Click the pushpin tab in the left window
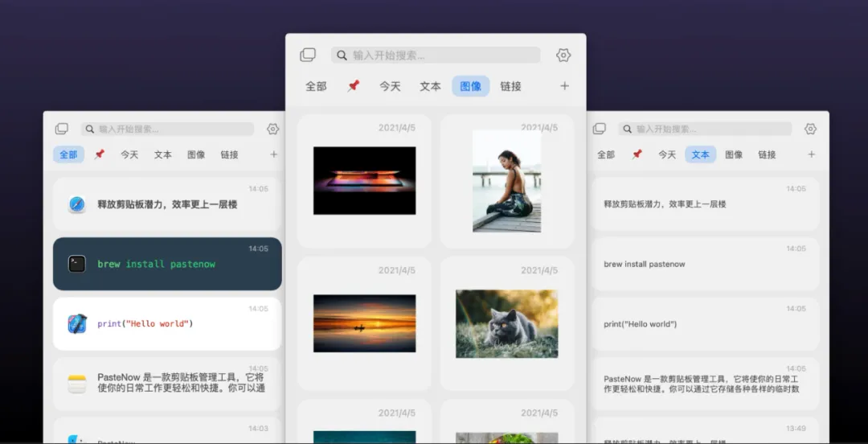Screen dimensions: 868x444 (99, 154)
